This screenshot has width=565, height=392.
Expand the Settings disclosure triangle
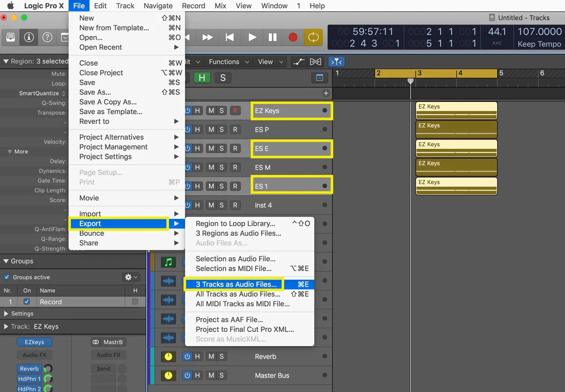[x=6, y=313]
